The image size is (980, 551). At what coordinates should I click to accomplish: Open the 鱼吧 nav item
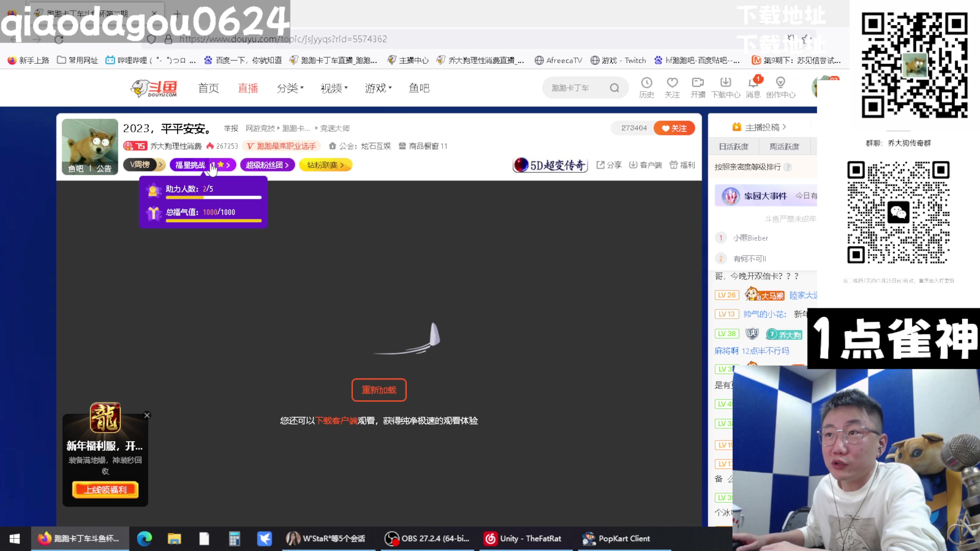pyautogui.click(x=419, y=88)
